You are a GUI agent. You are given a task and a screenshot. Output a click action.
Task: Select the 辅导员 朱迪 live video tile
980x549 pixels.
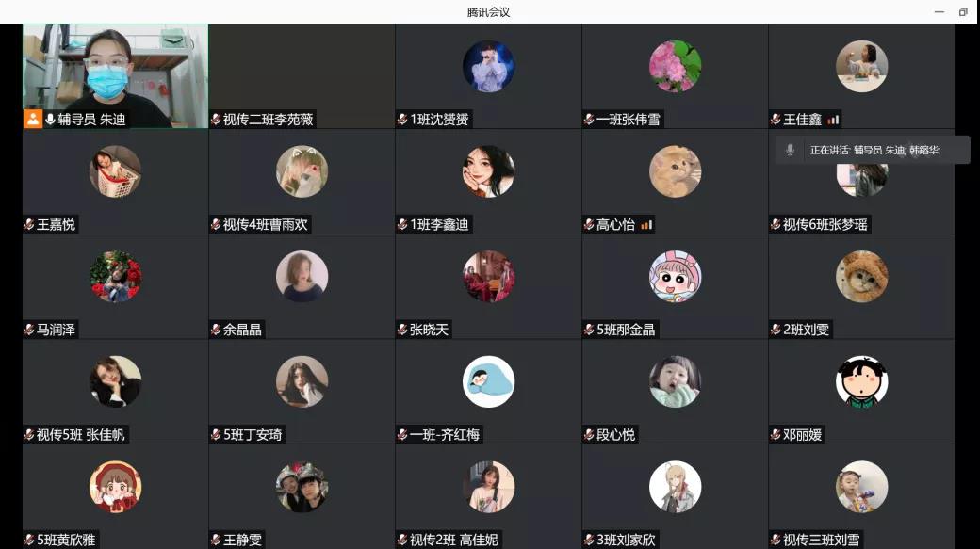(x=116, y=76)
